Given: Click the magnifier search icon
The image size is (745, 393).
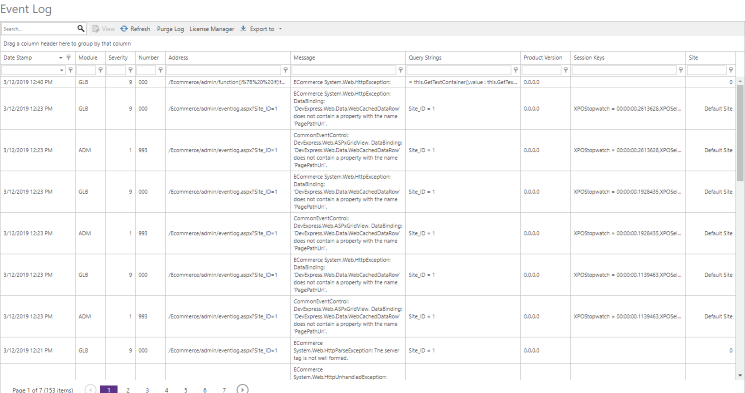Looking at the screenshot, I should click(x=81, y=29).
